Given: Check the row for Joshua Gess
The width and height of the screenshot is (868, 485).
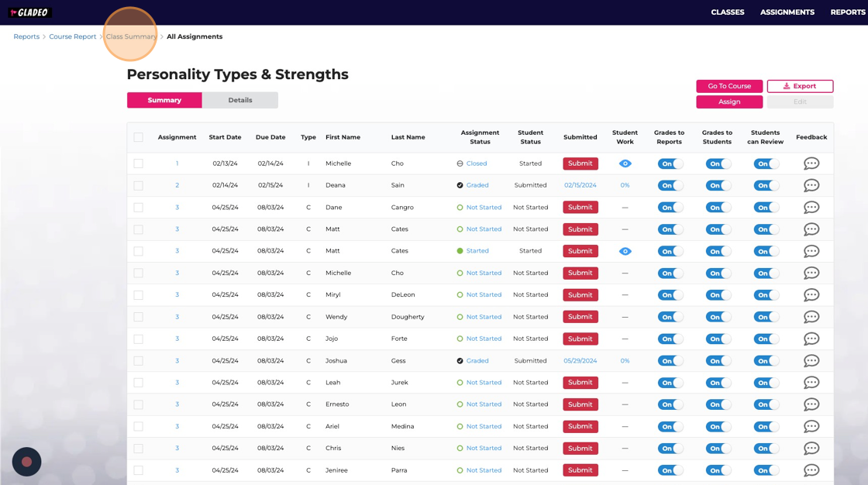Looking at the screenshot, I should click(139, 360).
